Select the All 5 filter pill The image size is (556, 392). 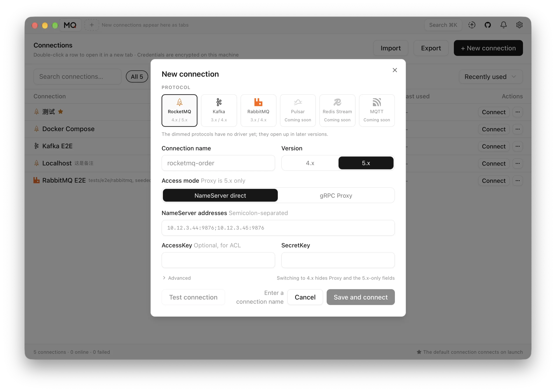pos(137,77)
